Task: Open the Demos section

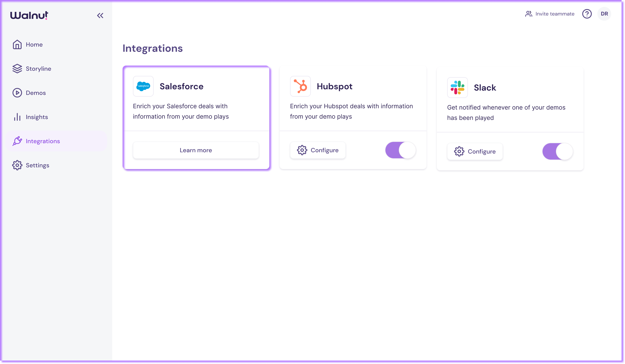Action: [x=56, y=93]
